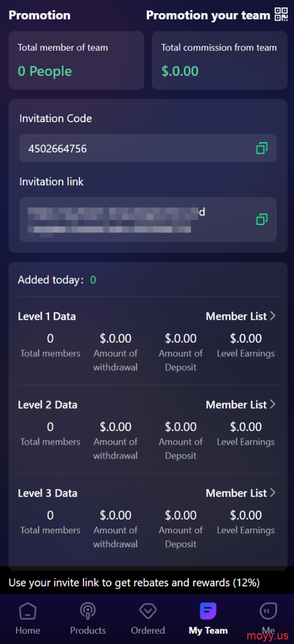This screenshot has width=294, height=644.
Task: Open the Ordered icon
Action: (x=148, y=611)
